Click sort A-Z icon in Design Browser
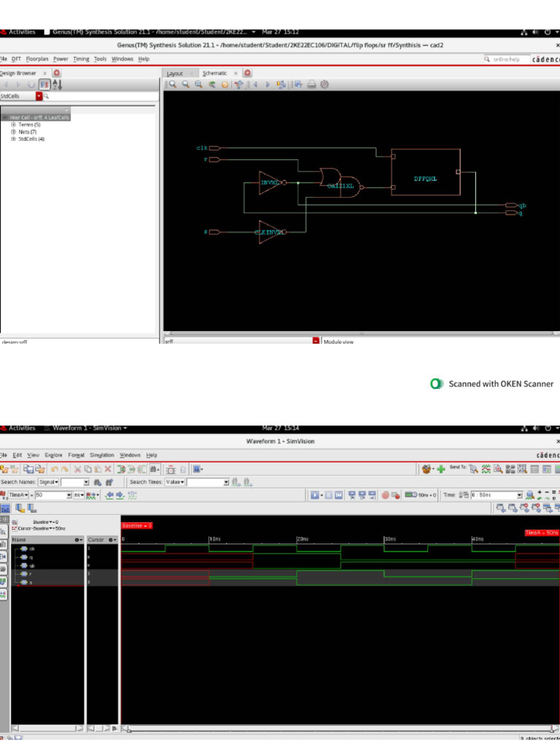This screenshot has height=747, width=560. tap(57, 85)
